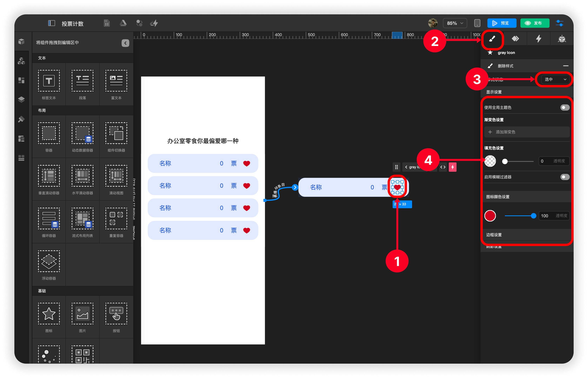The height and width of the screenshot is (378, 588).
Task: Click the lightning-slash icon in top toolbar
Action: pos(154,23)
